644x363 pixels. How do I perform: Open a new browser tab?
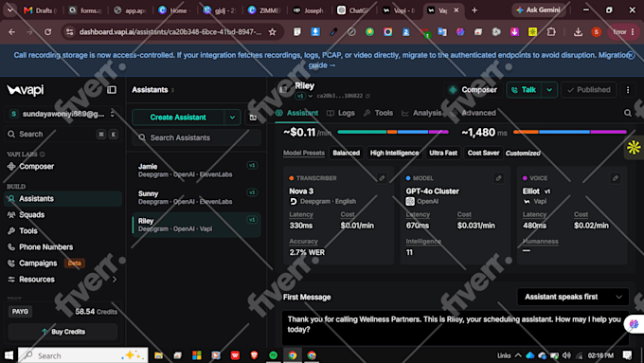[x=474, y=10]
